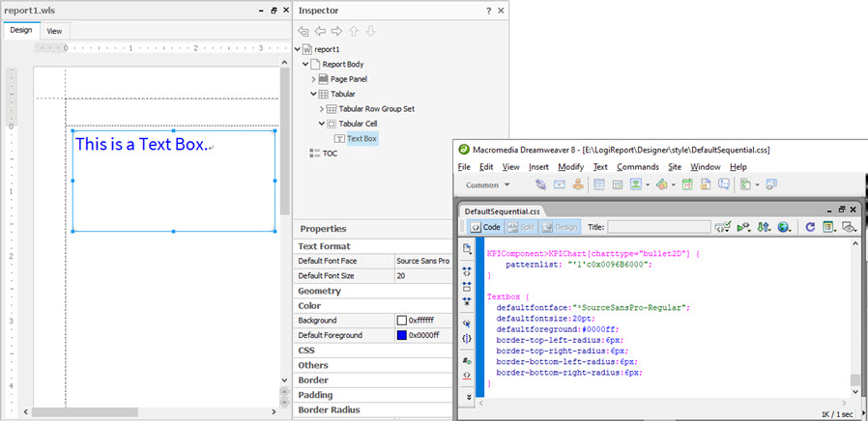Image resolution: width=868 pixels, height=421 pixels.
Task: Select Text Box in Inspector tree
Action: [x=362, y=139]
